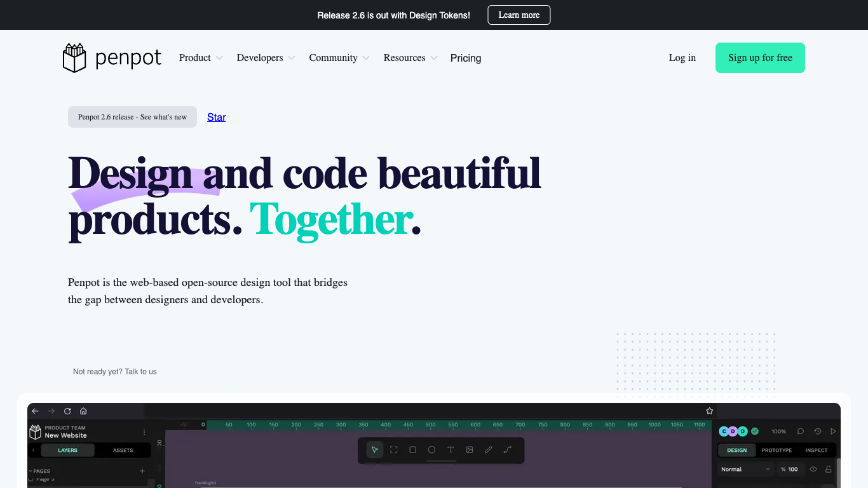Screen dimensions: 868x488
Task: Click the New Website file name
Action: (x=65, y=436)
